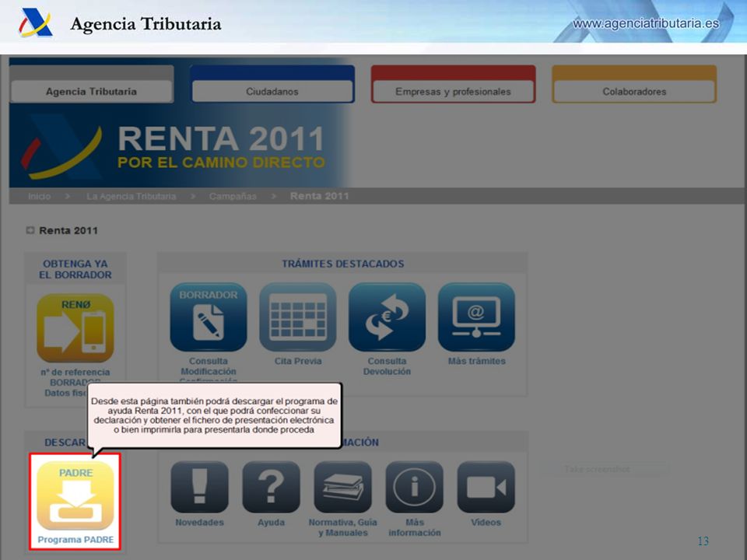Click the Consulta Devolución label
This screenshot has width=747, height=560.
point(387,366)
